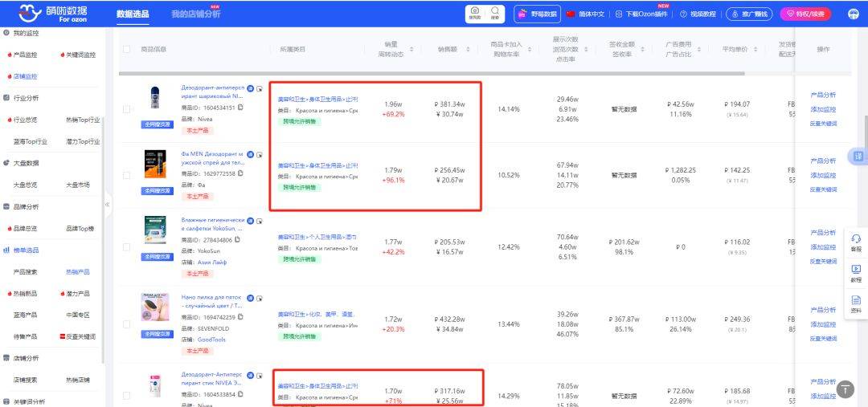Open shop link Азия Лайф
Viewport: 868px width, 407px height.
[x=212, y=263]
